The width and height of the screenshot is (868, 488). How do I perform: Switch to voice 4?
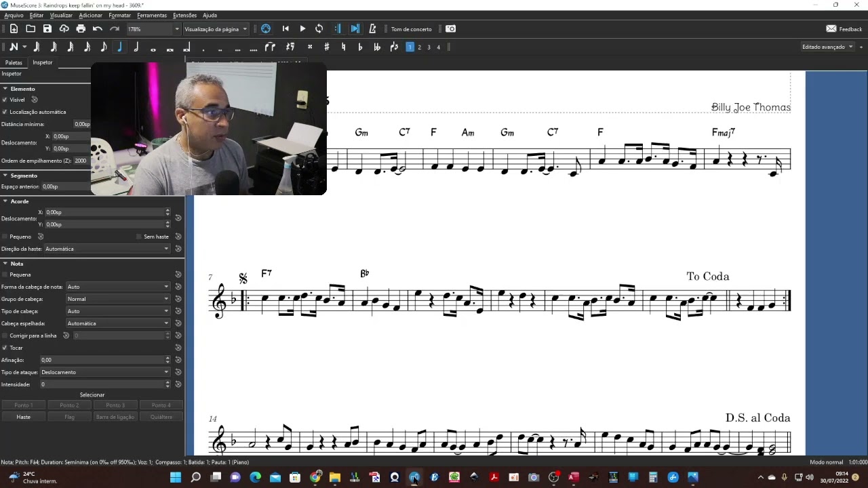coord(438,47)
